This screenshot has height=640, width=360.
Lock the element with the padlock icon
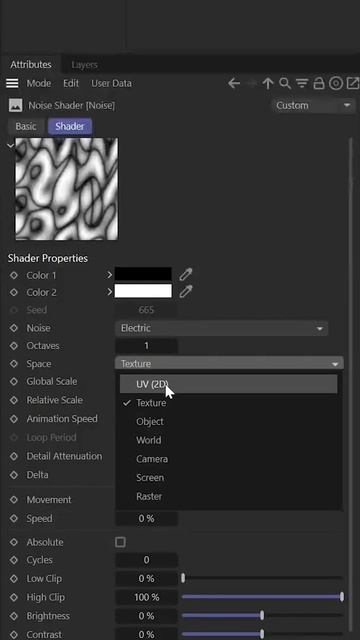pyautogui.click(x=318, y=83)
